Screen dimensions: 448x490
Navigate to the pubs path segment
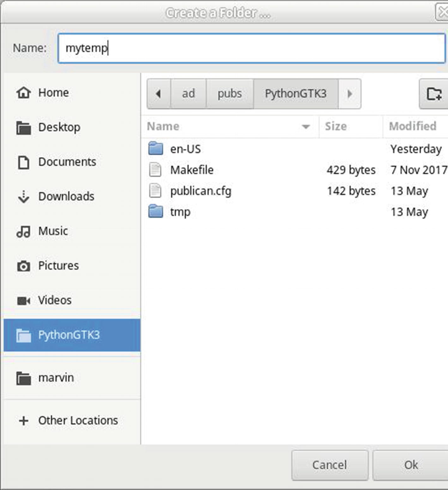pyautogui.click(x=230, y=94)
